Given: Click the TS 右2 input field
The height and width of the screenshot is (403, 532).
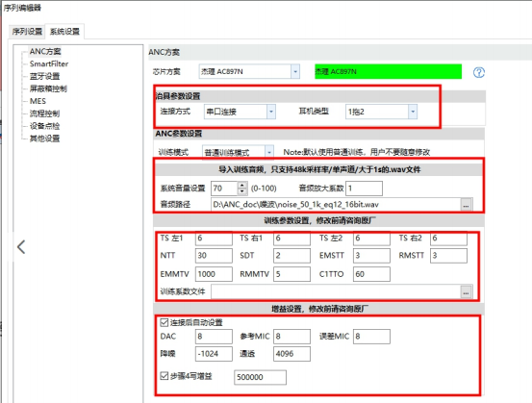Looking at the screenshot, I should pos(448,239).
